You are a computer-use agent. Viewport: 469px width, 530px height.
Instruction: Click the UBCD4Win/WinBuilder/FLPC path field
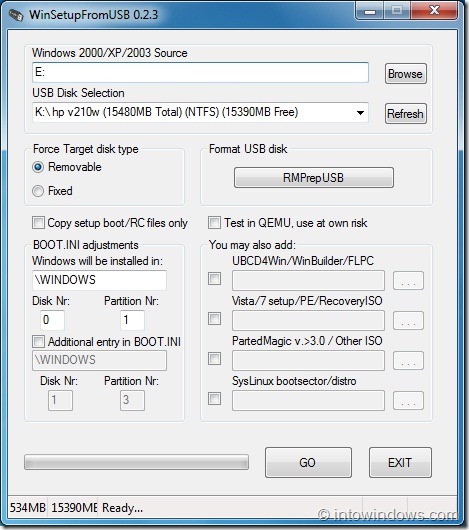coord(308,280)
